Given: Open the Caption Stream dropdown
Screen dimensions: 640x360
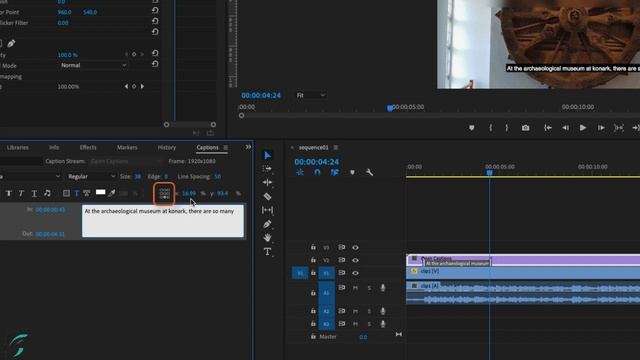Looking at the screenshot, I should coord(126,161).
